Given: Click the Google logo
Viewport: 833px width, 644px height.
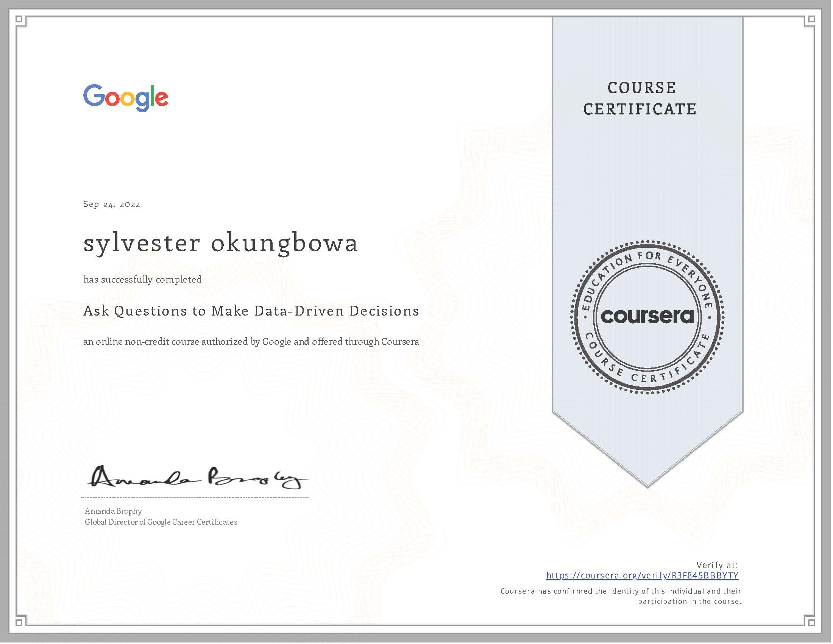Looking at the screenshot, I should [125, 98].
